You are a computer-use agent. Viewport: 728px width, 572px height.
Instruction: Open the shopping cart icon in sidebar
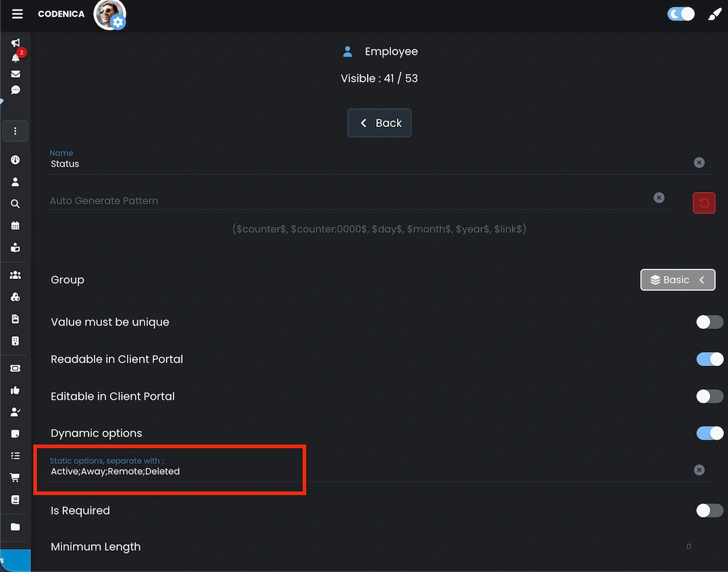[x=15, y=477]
